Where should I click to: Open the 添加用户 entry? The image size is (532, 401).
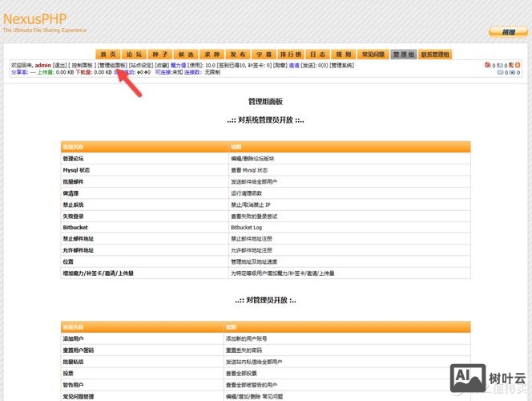coord(73,339)
